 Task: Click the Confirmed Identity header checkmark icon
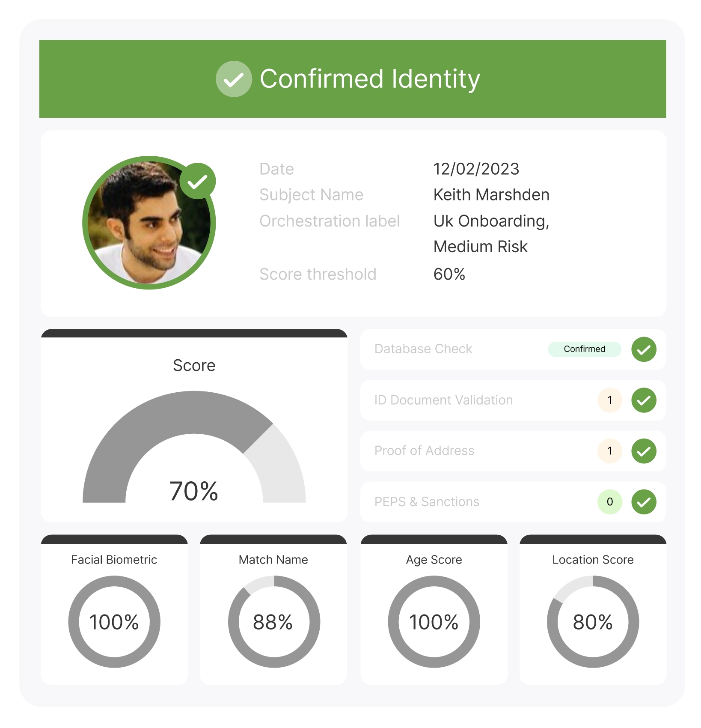tap(234, 79)
